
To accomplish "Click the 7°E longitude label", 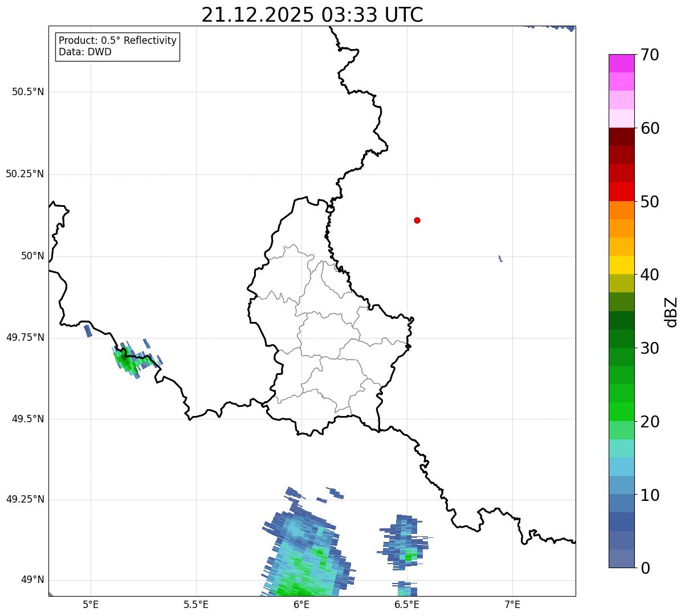I will (513, 604).
